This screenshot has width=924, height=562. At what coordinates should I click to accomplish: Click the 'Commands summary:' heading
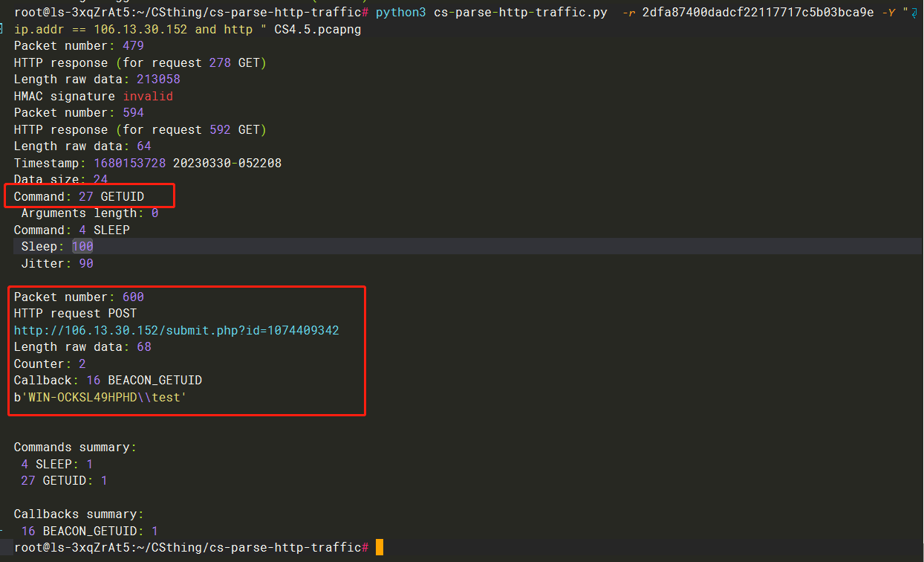75,447
